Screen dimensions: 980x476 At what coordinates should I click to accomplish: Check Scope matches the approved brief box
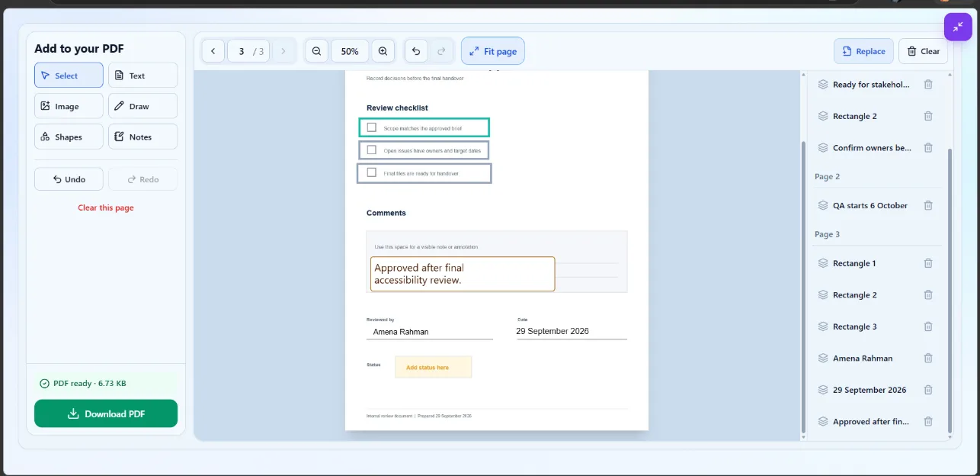(x=372, y=127)
